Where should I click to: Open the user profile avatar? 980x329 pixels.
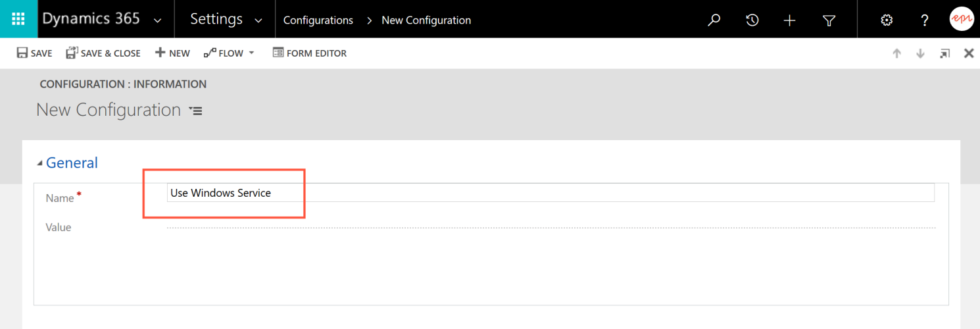pos(961,19)
